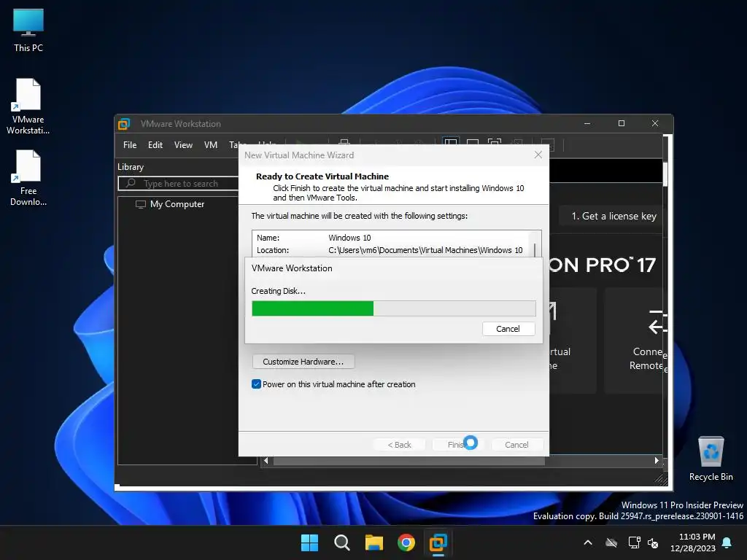The image size is (747, 560).
Task: Open Google Chrome from taskbar
Action: [406, 542]
